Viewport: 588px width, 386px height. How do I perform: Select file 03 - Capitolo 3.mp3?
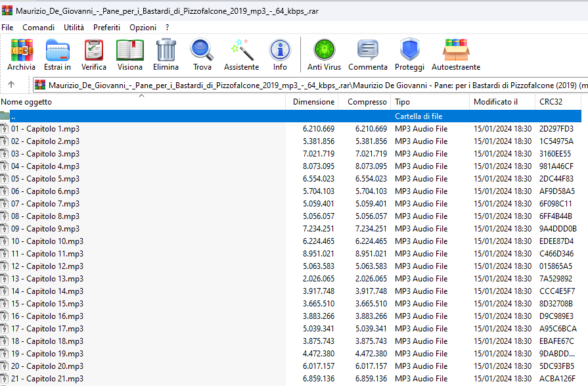coord(290,154)
